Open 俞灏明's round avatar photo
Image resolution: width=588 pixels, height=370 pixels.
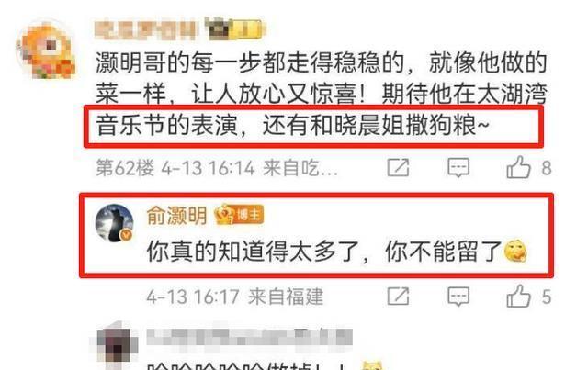tap(114, 223)
